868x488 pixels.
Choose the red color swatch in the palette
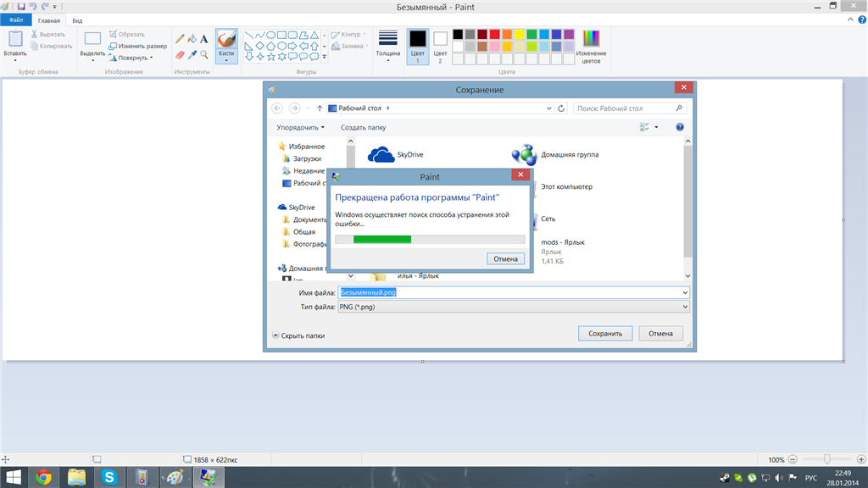(494, 34)
